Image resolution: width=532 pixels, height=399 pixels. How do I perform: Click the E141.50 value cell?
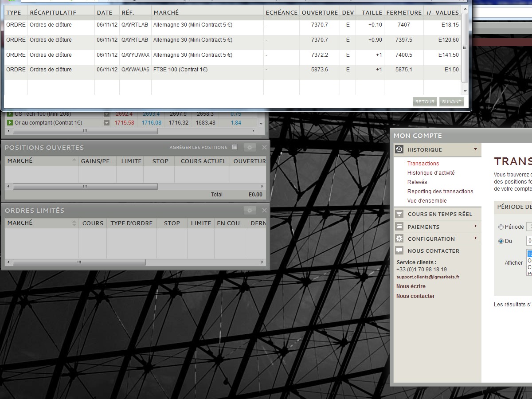449,55
